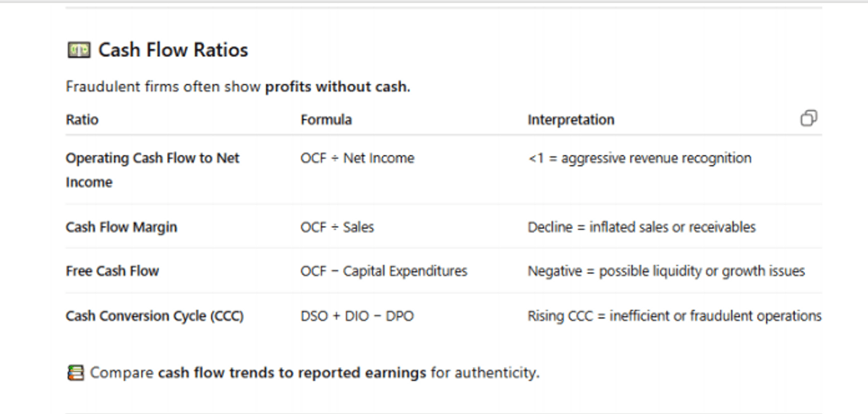Select the Cash Flow Margin row label
The height and width of the screenshot is (414, 868).
(121, 227)
